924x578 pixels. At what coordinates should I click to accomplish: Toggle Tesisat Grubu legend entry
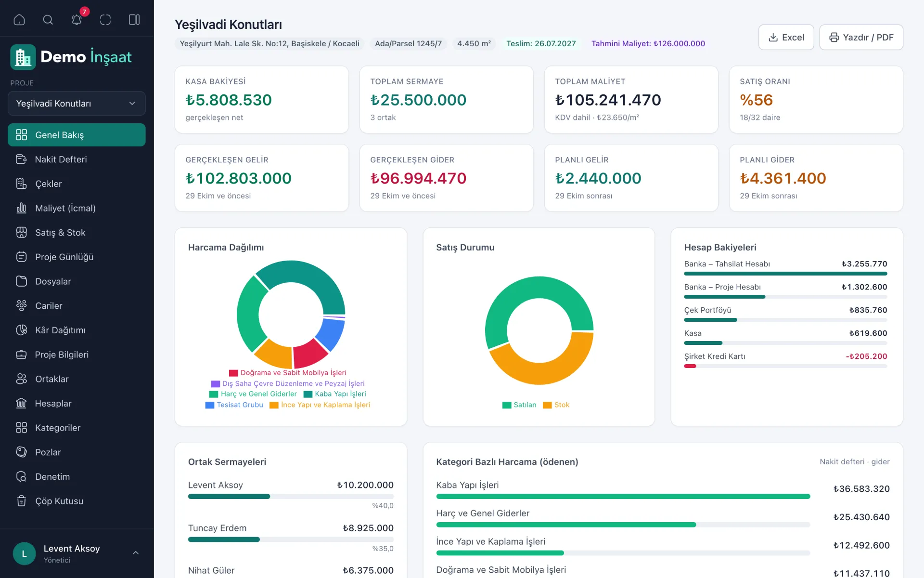tap(234, 405)
